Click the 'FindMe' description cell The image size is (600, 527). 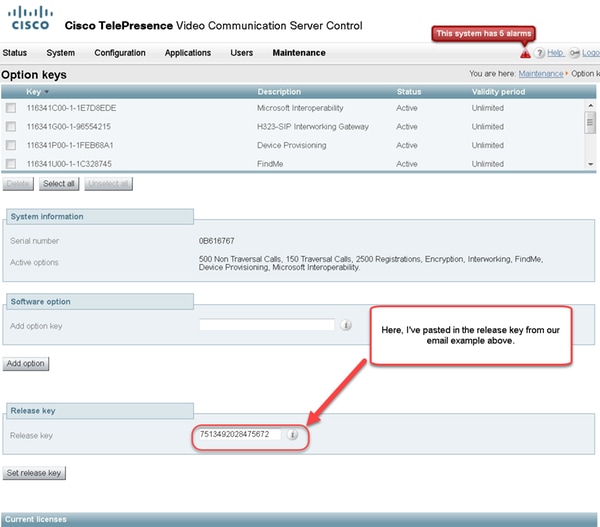[x=270, y=164]
